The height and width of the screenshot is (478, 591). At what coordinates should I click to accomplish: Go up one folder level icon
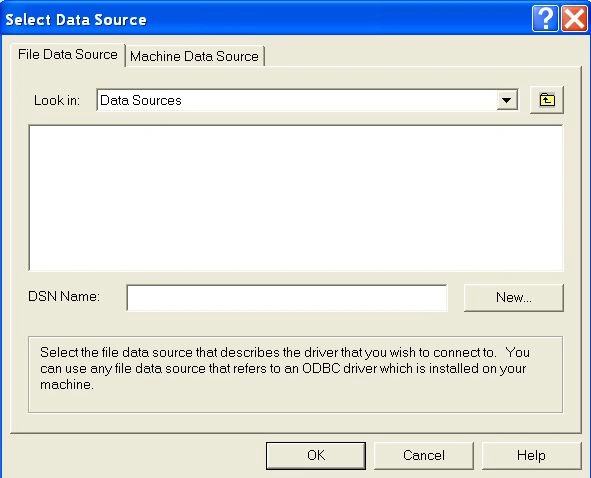547,100
